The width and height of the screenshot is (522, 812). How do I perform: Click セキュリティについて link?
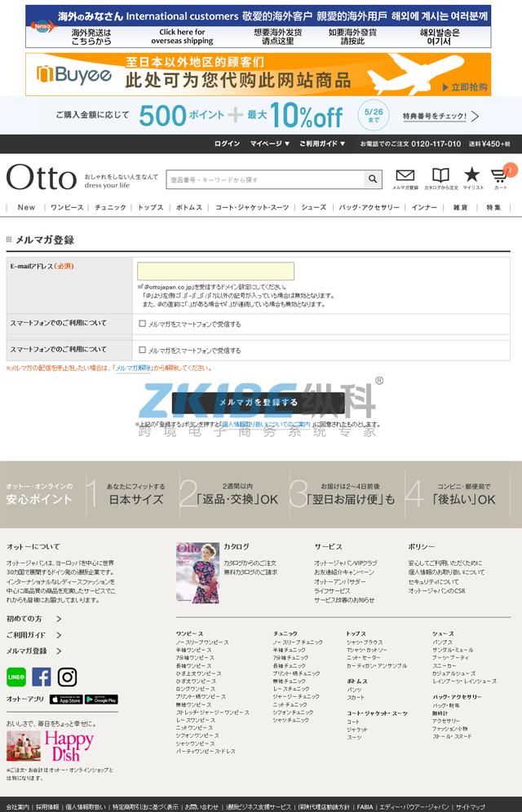[x=433, y=581]
